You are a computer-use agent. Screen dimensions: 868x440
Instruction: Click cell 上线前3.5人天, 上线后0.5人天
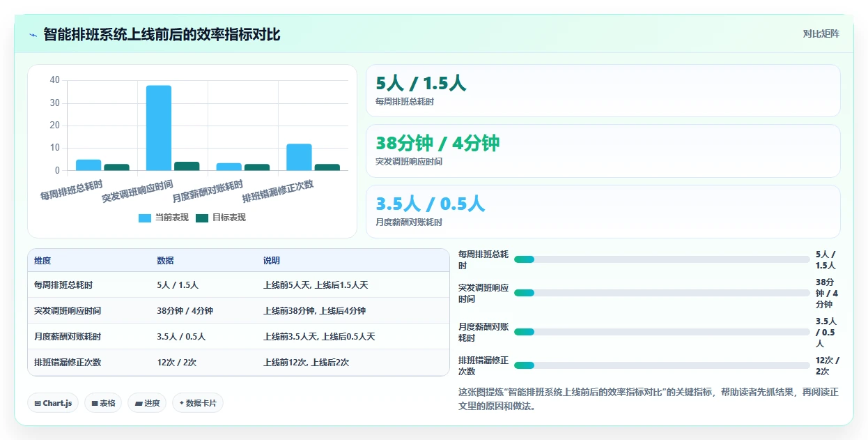click(319, 337)
